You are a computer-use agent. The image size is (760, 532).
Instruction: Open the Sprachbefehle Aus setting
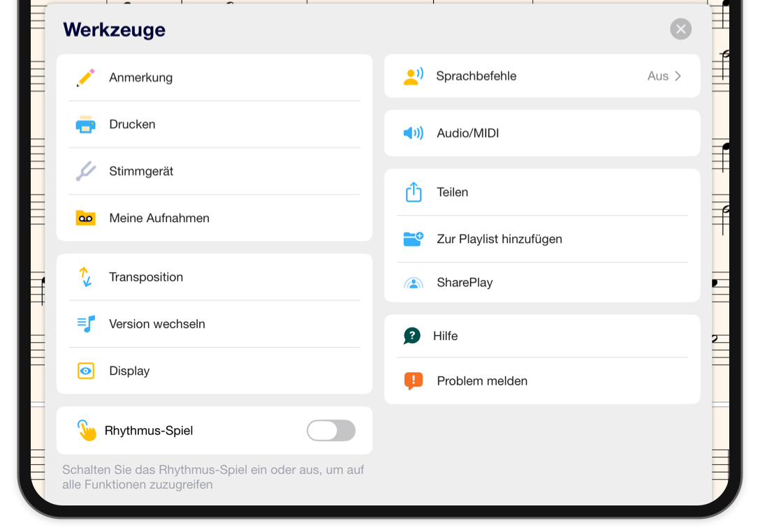click(x=658, y=76)
